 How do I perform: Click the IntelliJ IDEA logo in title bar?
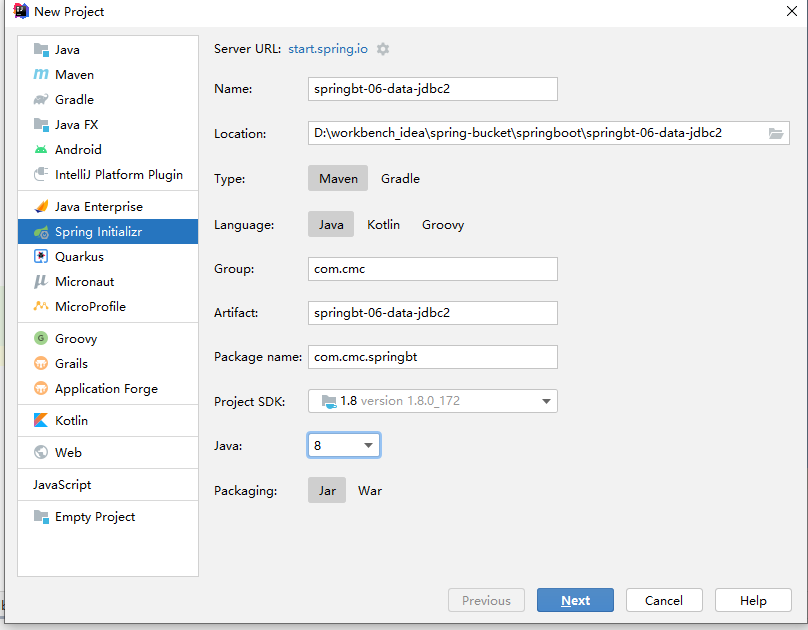tap(21, 11)
